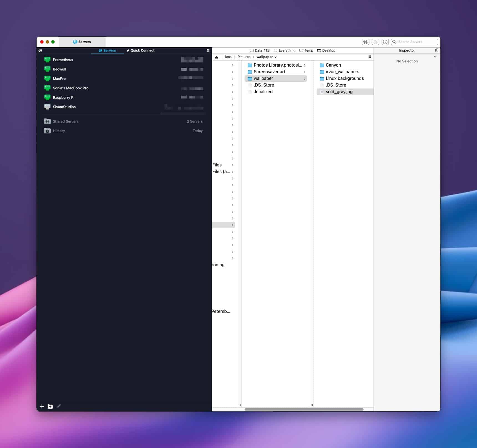This screenshot has width=477, height=448.
Task: Toggle grid view in the servers pane
Action: (208, 50)
